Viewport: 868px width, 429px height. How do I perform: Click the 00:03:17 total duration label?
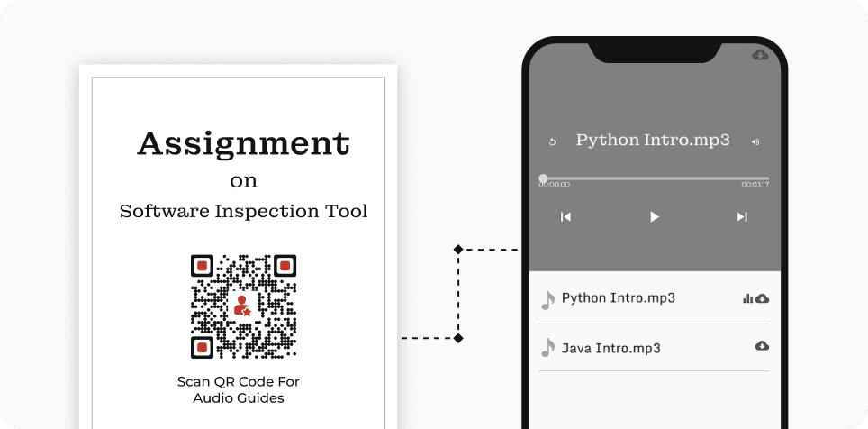pos(755,185)
